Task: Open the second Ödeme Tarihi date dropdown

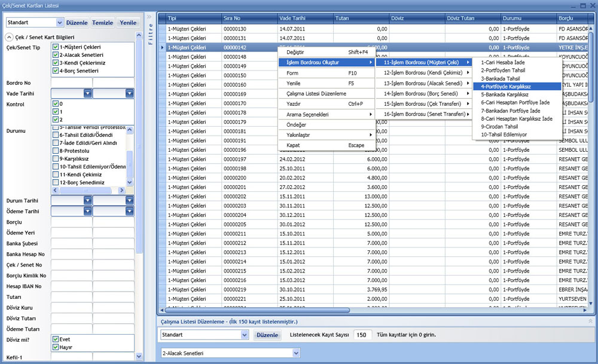Action: point(130,211)
